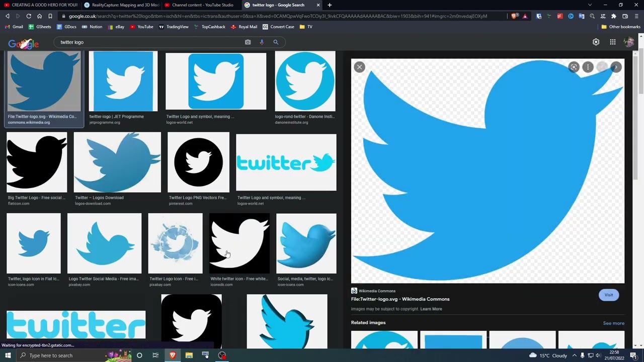The width and height of the screenshot is (644, 362).
Task: Open the eBay bookmark
Action: (116, 27)
